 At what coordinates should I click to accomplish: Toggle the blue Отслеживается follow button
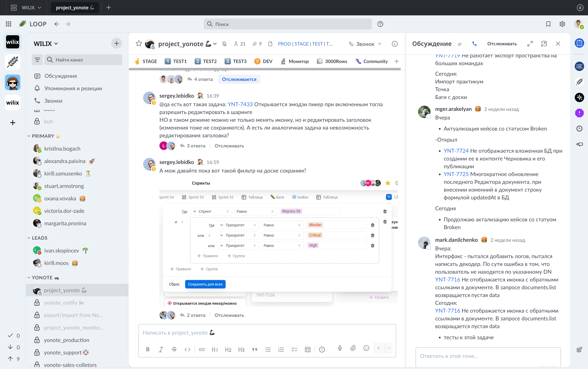click(239, 79)
